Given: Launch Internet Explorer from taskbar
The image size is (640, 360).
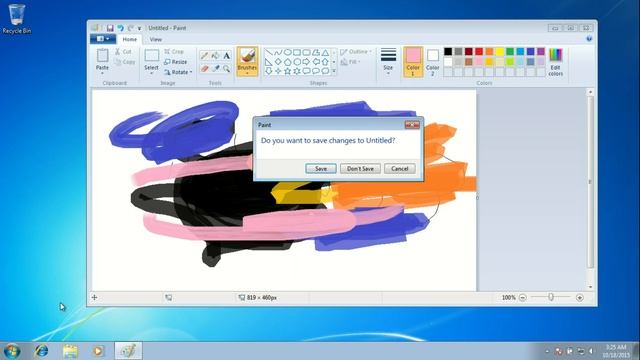Looking at the screenshot, I should point(41,351).
